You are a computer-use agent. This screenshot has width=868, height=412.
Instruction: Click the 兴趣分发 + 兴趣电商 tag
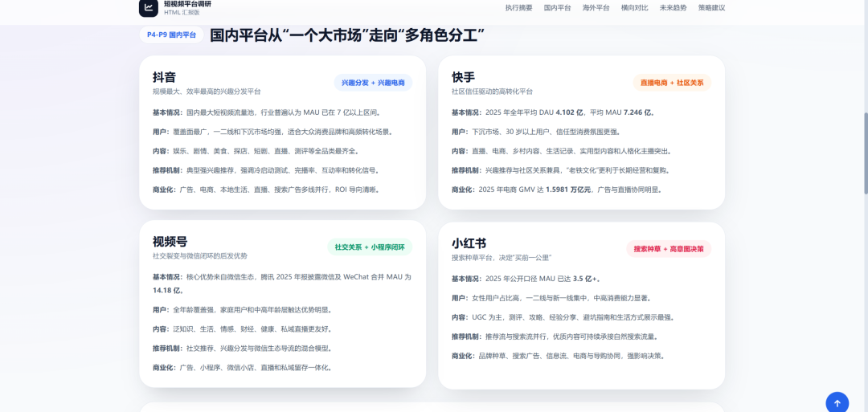(x=373, y=83)
